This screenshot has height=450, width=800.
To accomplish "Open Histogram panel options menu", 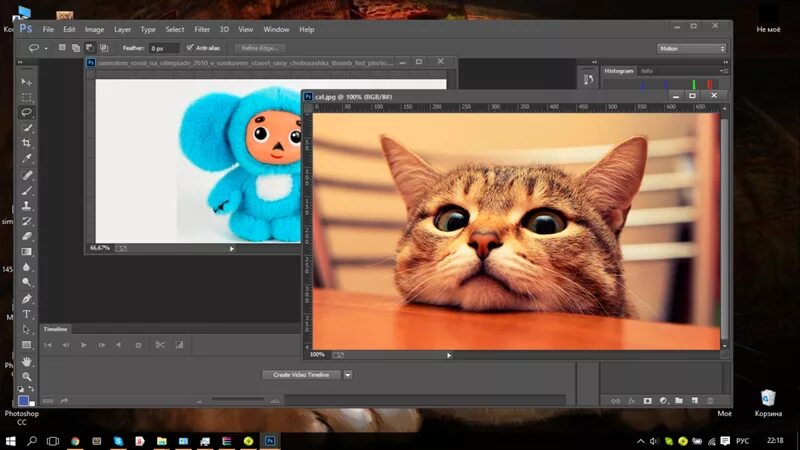I will [x=723, y=71].
